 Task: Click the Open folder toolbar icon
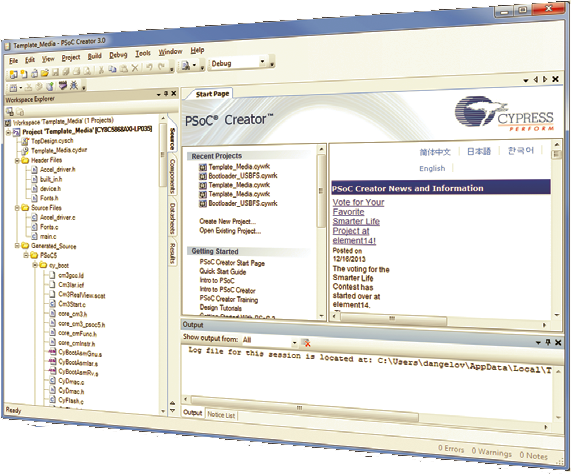pos(44,73)
